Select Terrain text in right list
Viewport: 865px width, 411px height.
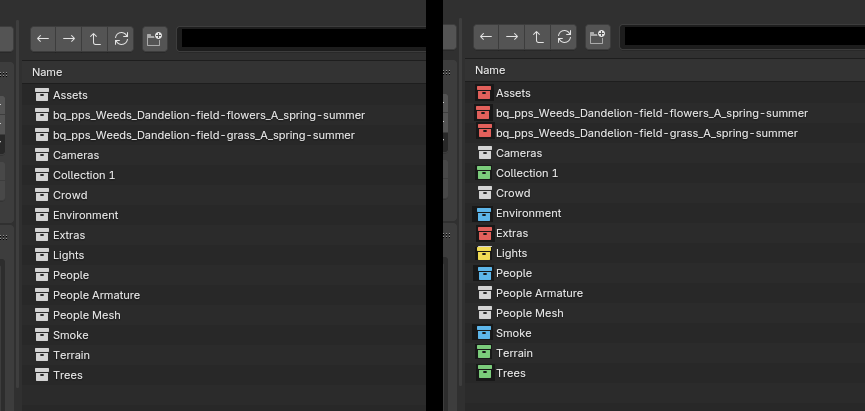point(514,353)
